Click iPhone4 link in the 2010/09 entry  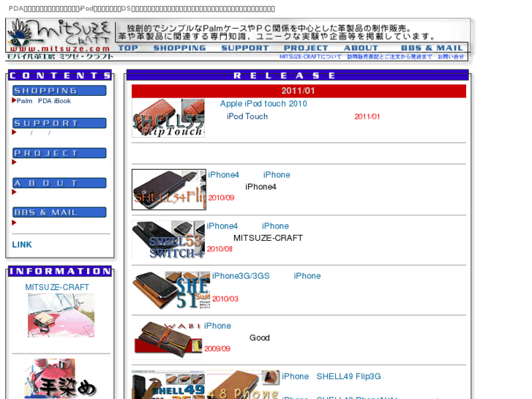point(224,175)
